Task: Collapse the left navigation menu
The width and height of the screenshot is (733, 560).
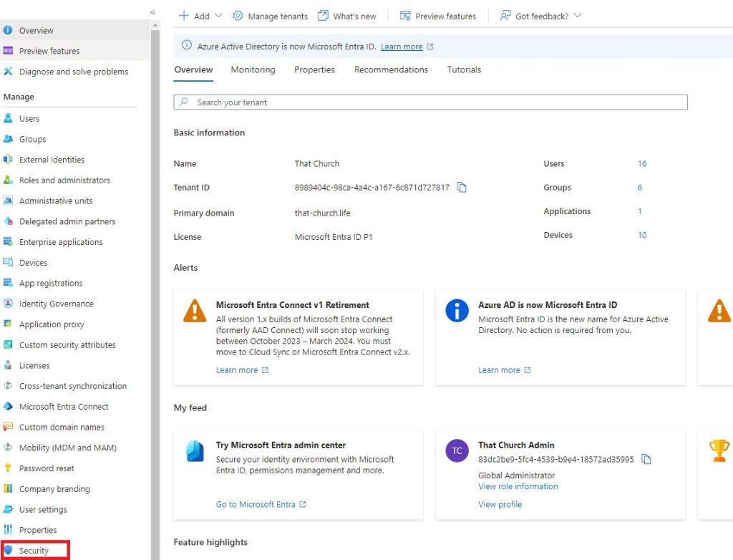Action: pos(153,12)
